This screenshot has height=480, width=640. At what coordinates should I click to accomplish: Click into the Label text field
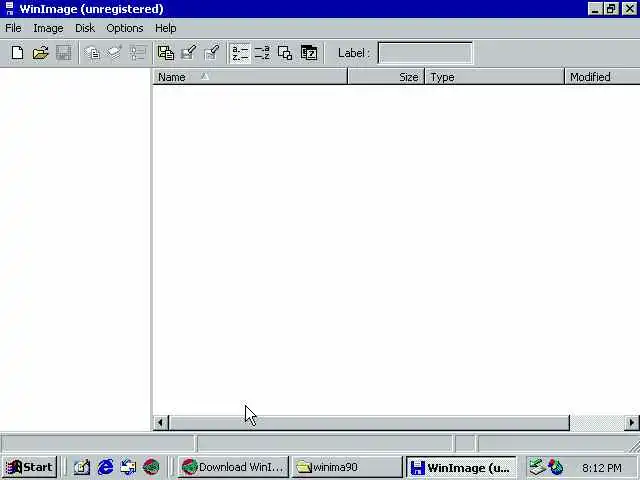[425, 53]
